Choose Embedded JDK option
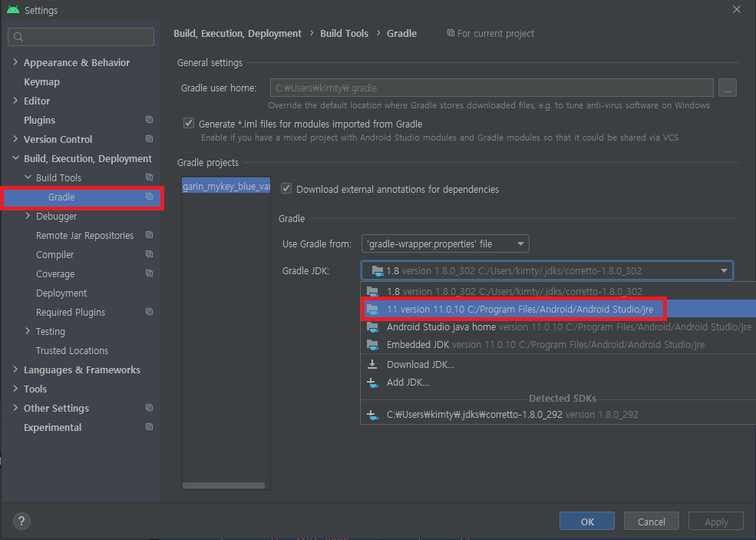This screenshot has width=756, height=540. (x=558, y=345)
